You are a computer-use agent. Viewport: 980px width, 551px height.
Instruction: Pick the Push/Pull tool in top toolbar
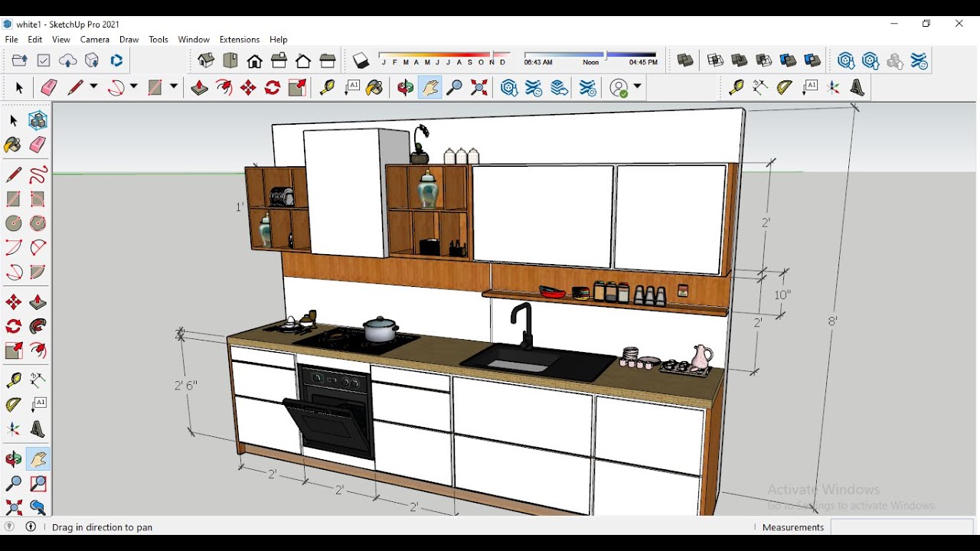tap(199, 88)
